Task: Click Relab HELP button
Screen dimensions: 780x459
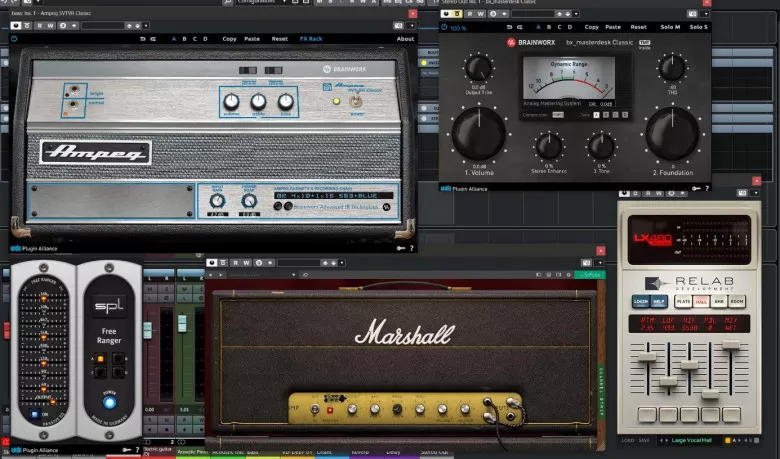Action: coord(659,301)
